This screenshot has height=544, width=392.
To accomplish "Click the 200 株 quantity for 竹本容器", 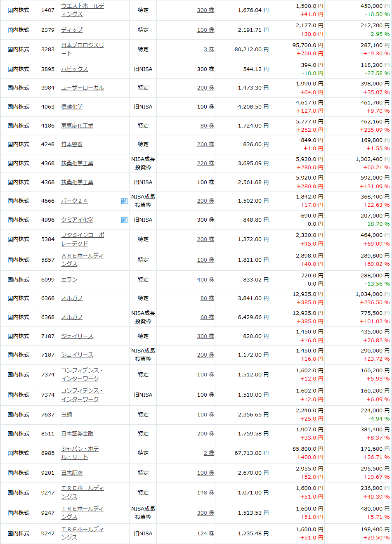I will [205, 144].
